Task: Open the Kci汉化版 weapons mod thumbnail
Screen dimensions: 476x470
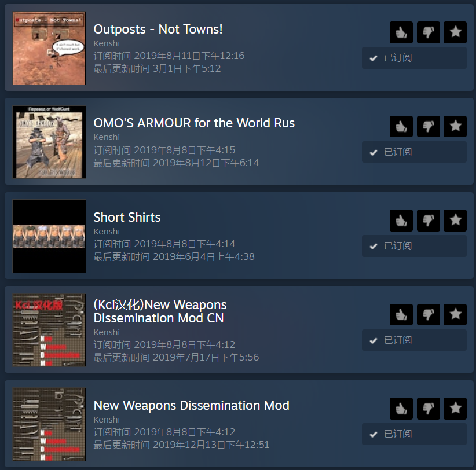Action: 49,330
